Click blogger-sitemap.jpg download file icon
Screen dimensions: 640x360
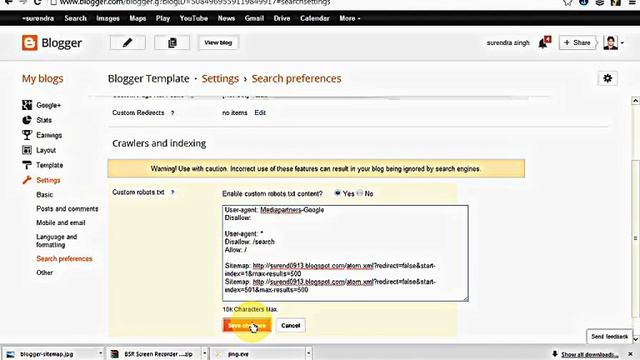tap(10, 354)
